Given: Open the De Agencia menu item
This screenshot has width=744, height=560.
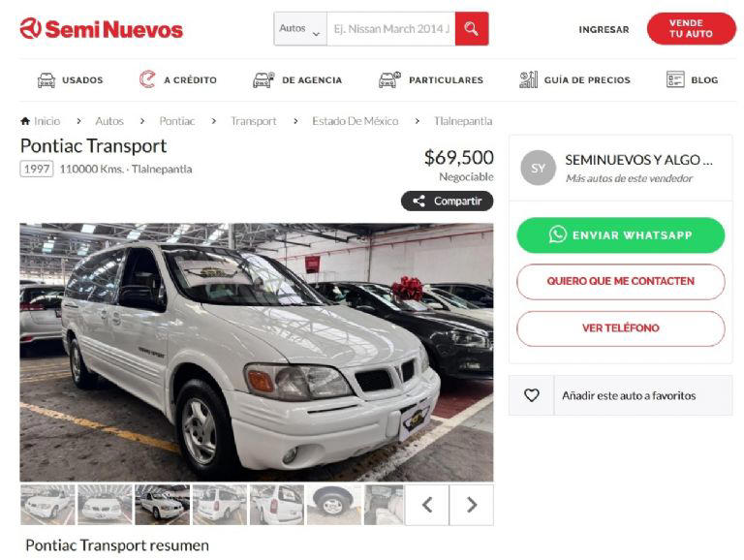Looking at the screenshot, I should click(x=297, y=79).
